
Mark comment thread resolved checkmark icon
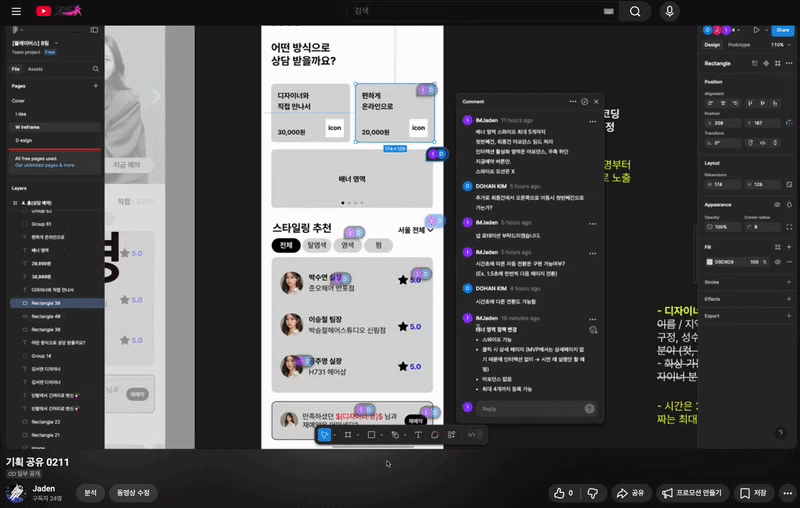pos(585,101)
